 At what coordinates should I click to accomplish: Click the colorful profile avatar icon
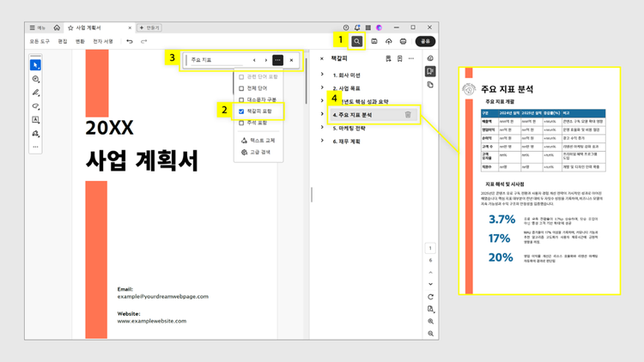pyautogui.click(x=379, y=27)
